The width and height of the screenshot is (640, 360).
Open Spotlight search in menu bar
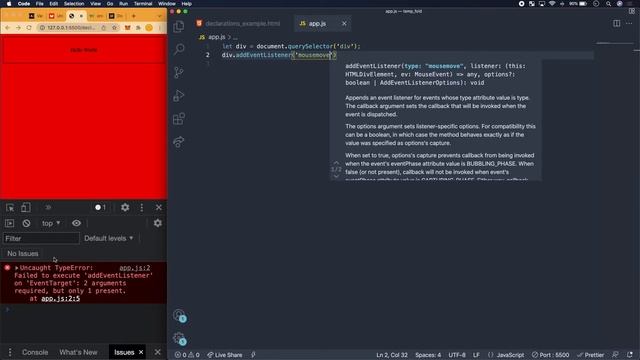click(608, 4)
